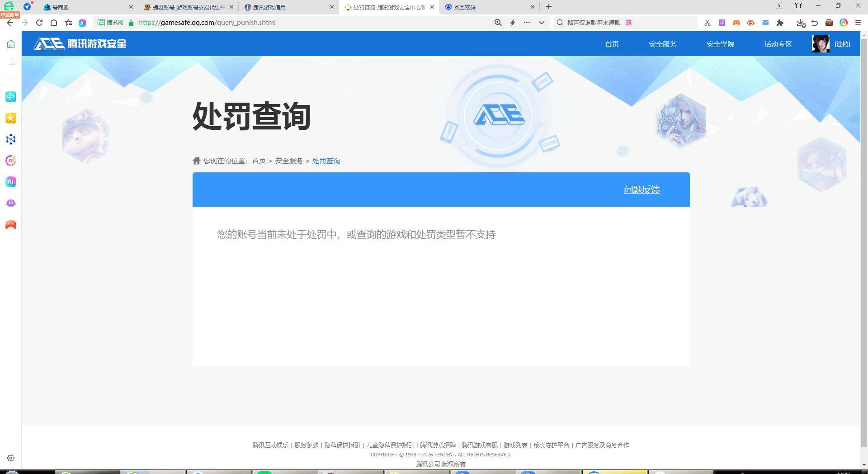Open 活动专区 navigation menu

[778, 44]
